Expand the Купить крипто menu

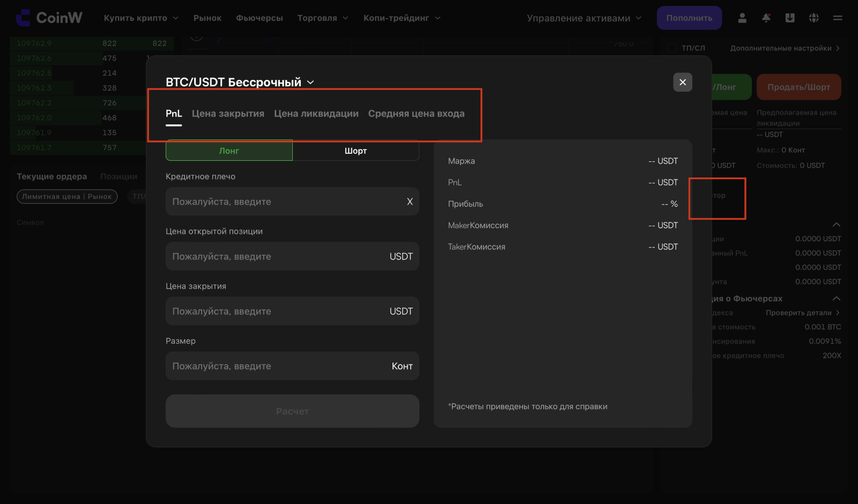141,18
